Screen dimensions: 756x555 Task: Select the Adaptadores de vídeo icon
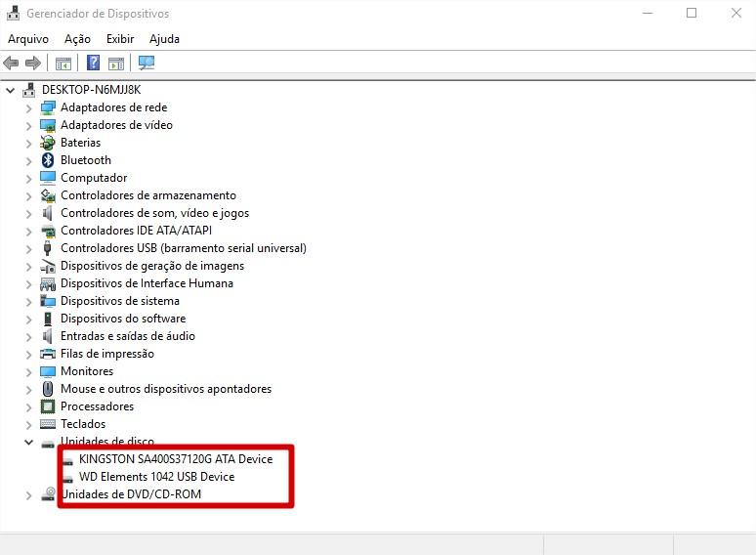(x=48, y=125)
